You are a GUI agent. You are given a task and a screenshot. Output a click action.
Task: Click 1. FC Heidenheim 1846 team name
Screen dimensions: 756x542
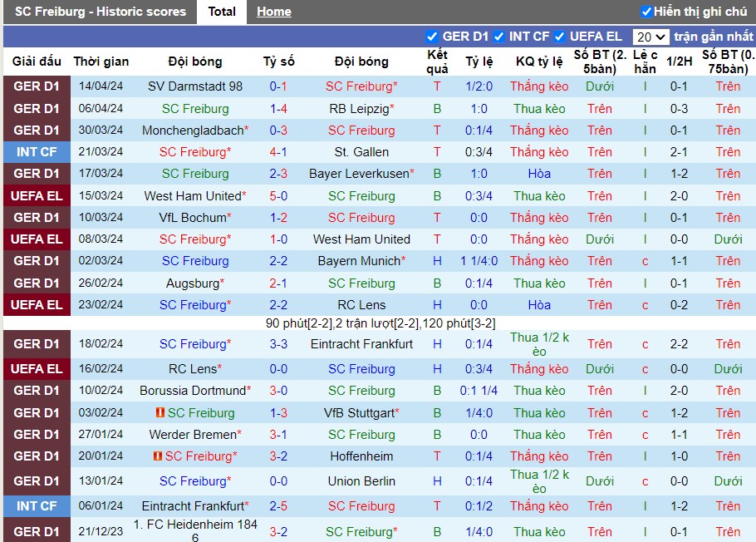coord(194,531)
